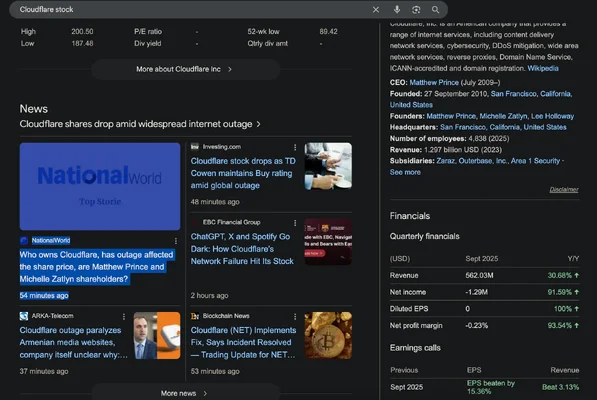
Task: Click the Cloudflare stock search field
Action: (x=190, y=10)
